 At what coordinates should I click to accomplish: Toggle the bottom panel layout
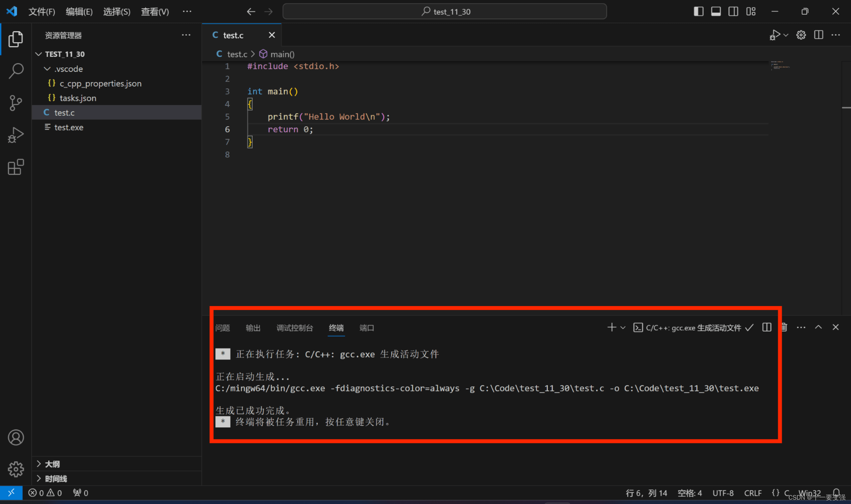(716, 12)
